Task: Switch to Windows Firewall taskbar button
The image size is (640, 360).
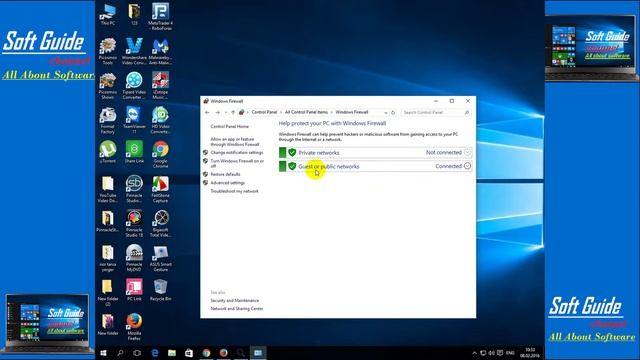Action: 258,353
